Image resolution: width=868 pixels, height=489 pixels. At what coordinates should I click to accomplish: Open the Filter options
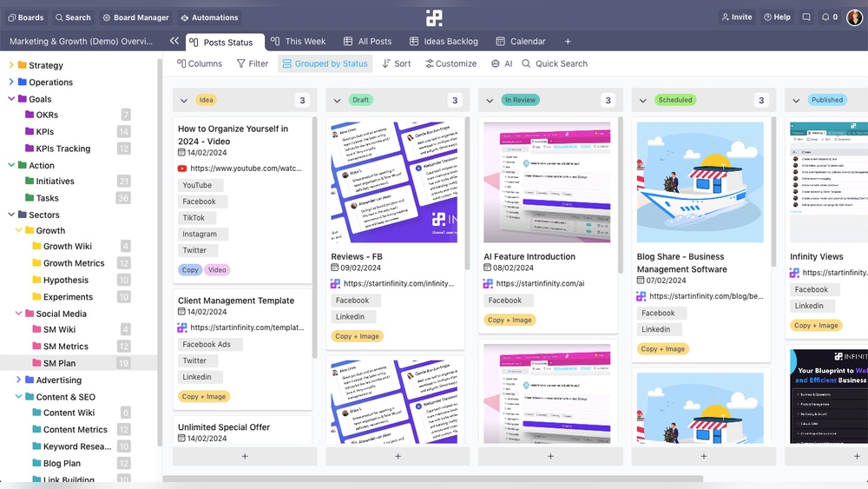[x=253, y=63]
